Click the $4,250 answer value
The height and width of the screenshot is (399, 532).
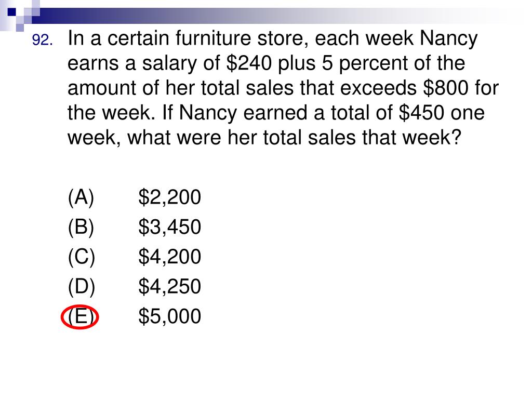pos(170,287)
